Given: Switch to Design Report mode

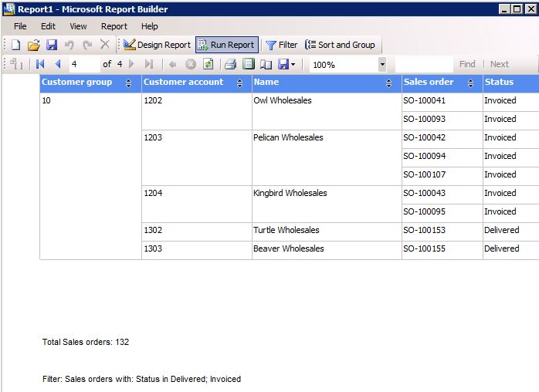Looking at the screenshot, I should coord(157,45).
